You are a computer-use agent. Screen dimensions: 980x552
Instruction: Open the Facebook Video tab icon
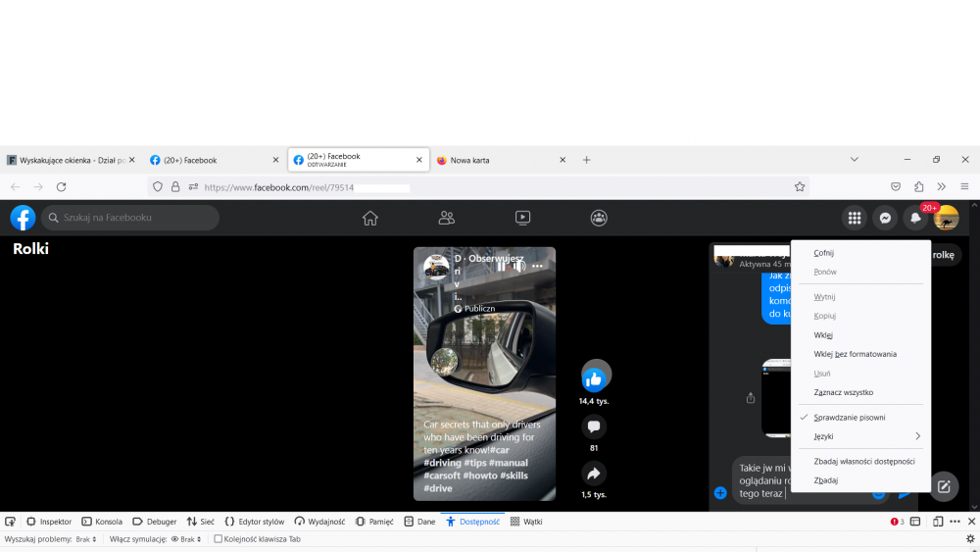[522, 218]
